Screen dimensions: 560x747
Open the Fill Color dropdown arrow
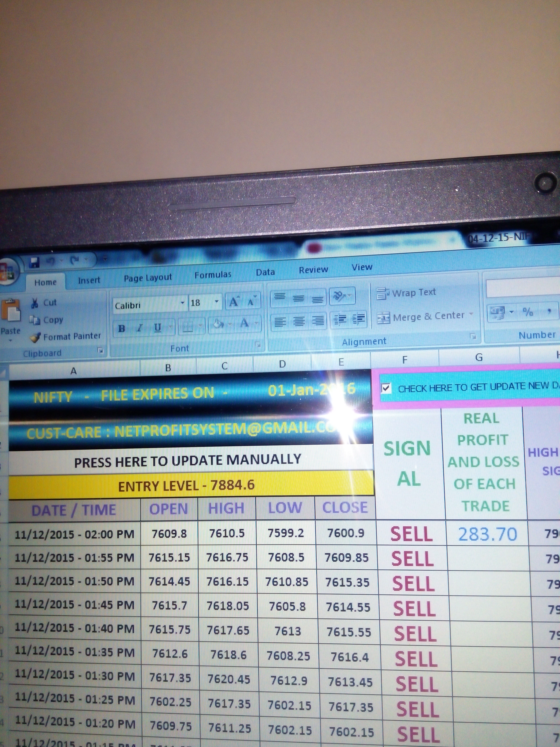coord(230,324)
